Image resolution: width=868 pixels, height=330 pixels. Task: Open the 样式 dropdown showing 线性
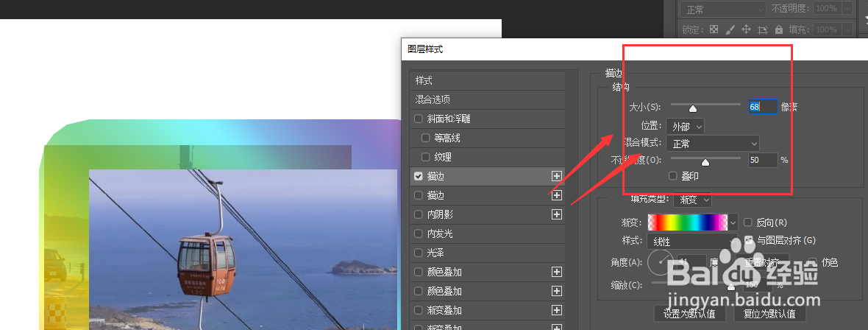pos(692,242)
